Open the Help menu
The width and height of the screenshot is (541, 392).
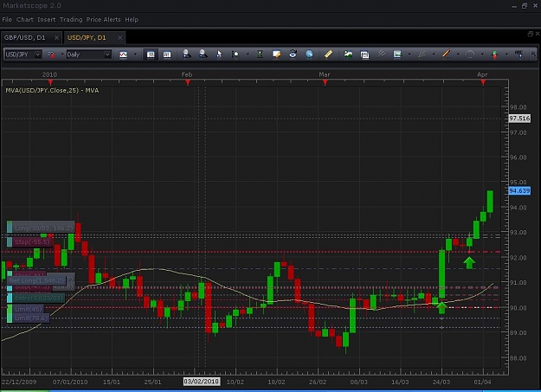132,20
